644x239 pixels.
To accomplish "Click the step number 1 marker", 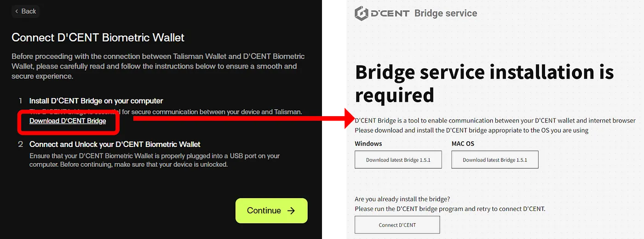I will pos(20,101).
